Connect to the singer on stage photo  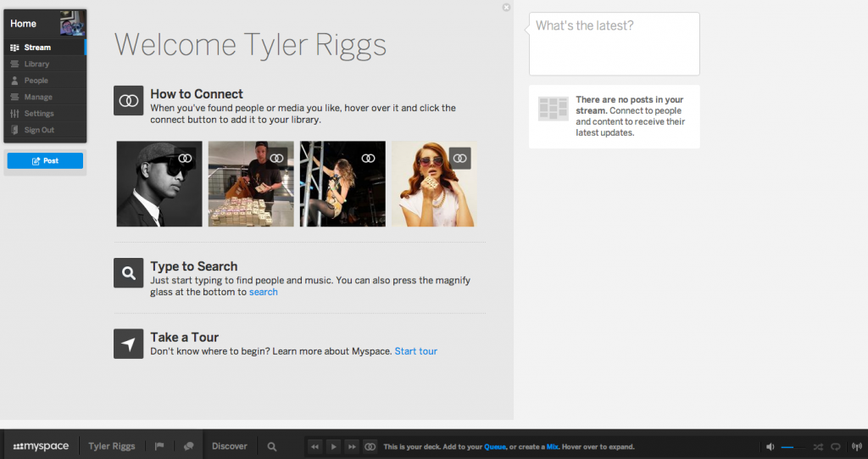[x=368, y=159]
